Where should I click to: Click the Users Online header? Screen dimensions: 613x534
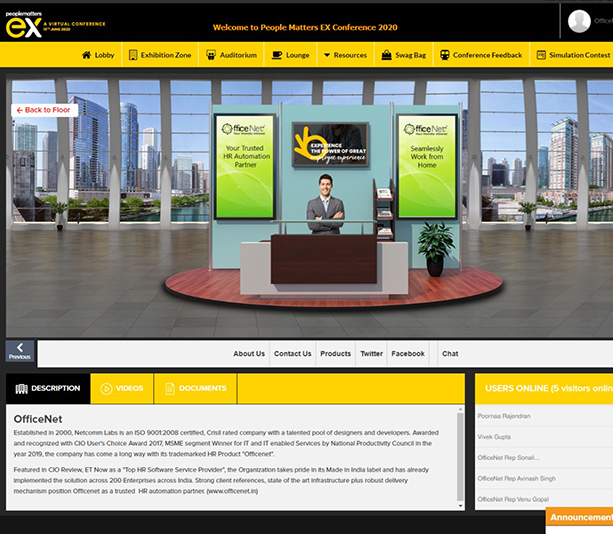544,389
